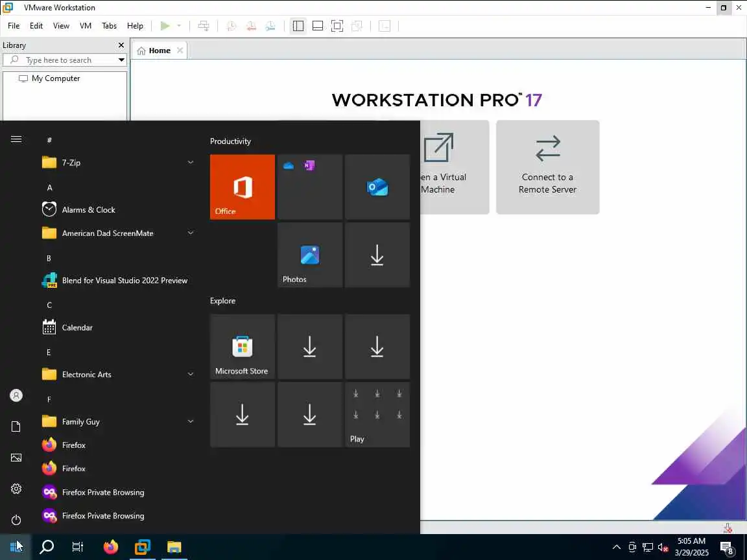Viewport: 747px width, 560px height.
Task: Click Send Ctrl+Alt+Del toolbar icon
Action: coord(204,26)
